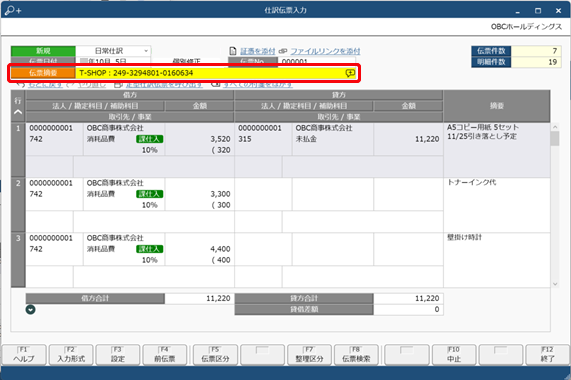Image resolution: width=571 pixels, height=380 pixels.
Task: Click debit code 742 in row 2
Action: [36, 194]
